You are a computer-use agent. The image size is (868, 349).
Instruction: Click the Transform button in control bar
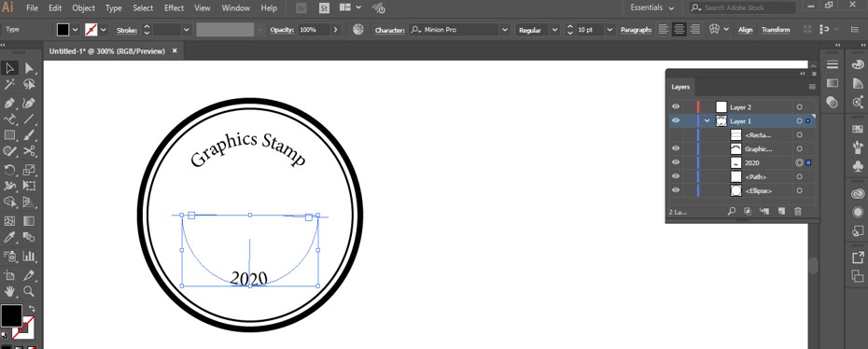click(x=776, y=30)
